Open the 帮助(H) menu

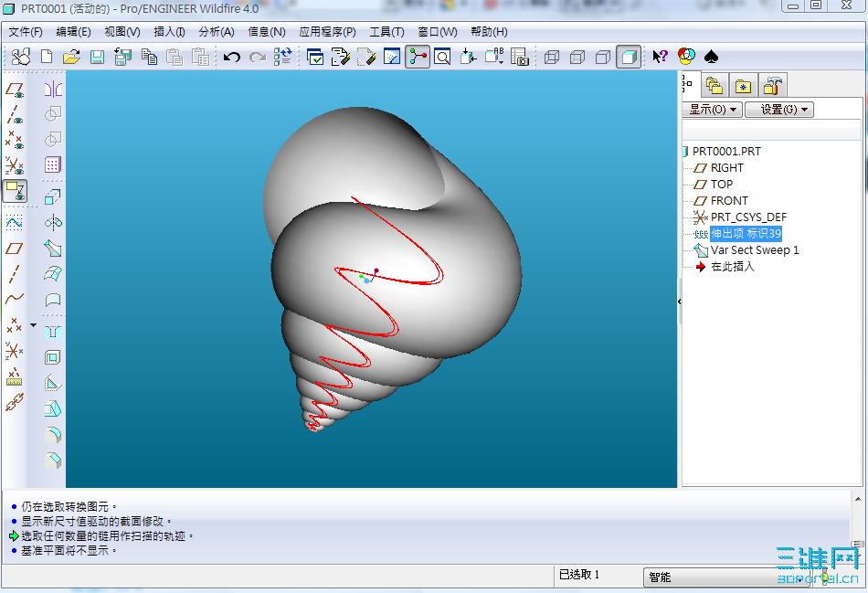coord(489,32)
